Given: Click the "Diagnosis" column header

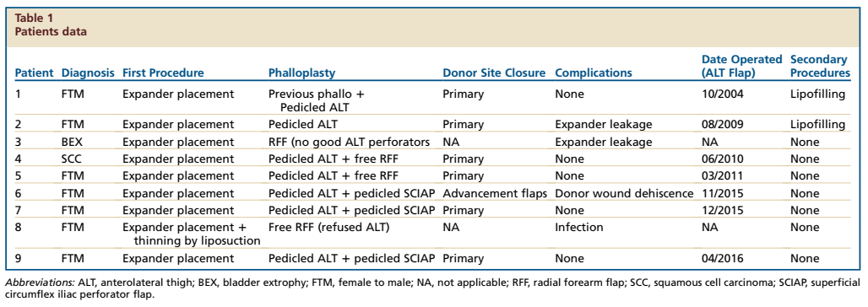Looking at the screenshot, I should point(89,73).
